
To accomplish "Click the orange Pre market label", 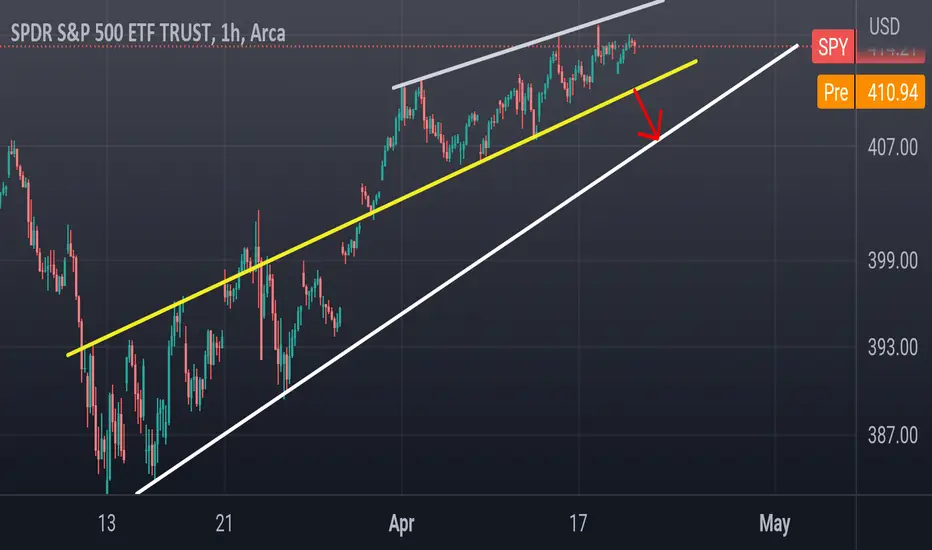I will pyautogui.click(x=836, y=92).
